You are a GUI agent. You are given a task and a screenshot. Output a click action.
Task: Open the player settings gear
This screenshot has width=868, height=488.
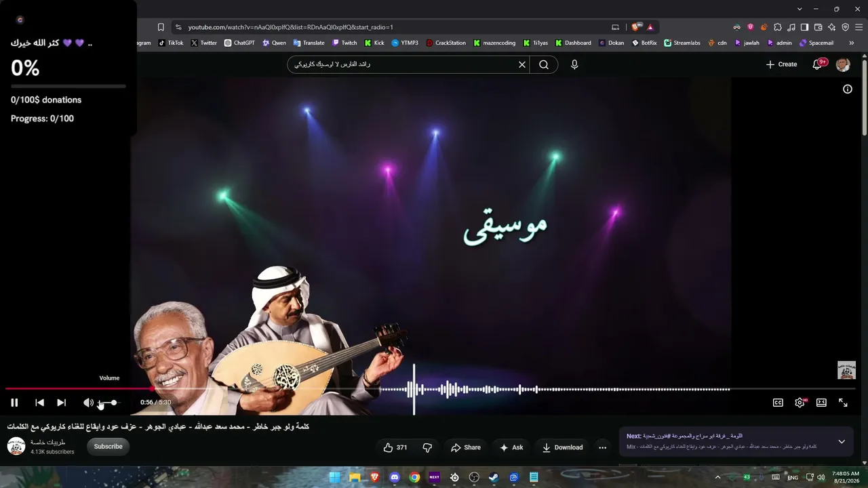800,403
